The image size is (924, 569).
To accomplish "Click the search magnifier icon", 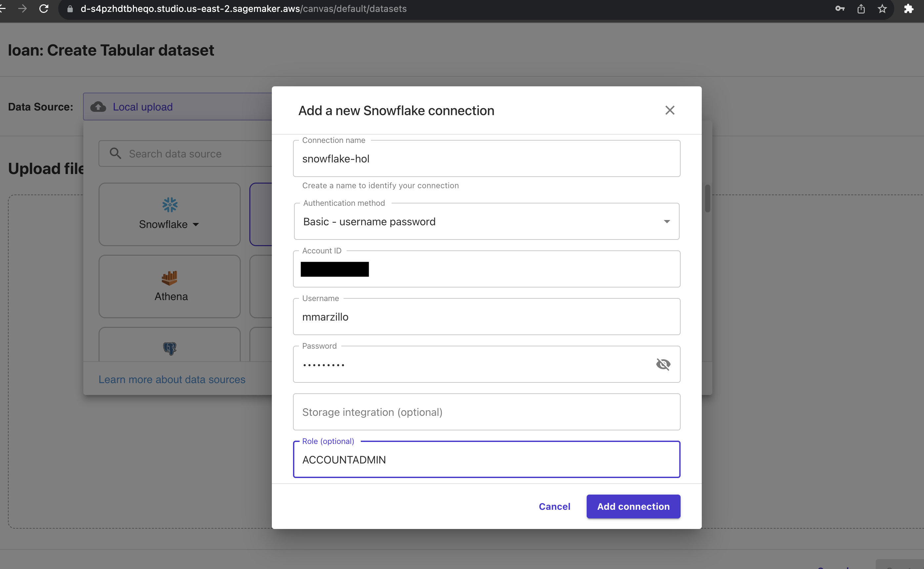I will [x=115, y=153].
